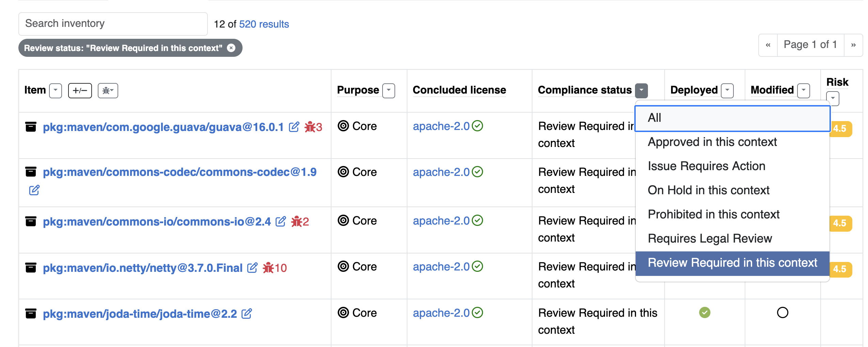Toggle the Deployed check for joda-time row

point(705,312)
